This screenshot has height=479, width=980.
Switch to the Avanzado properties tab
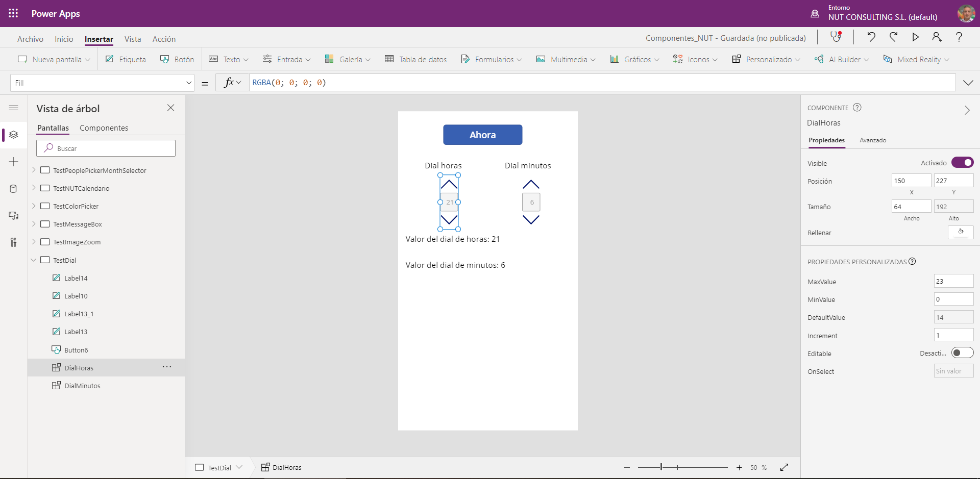coord(873,140)
